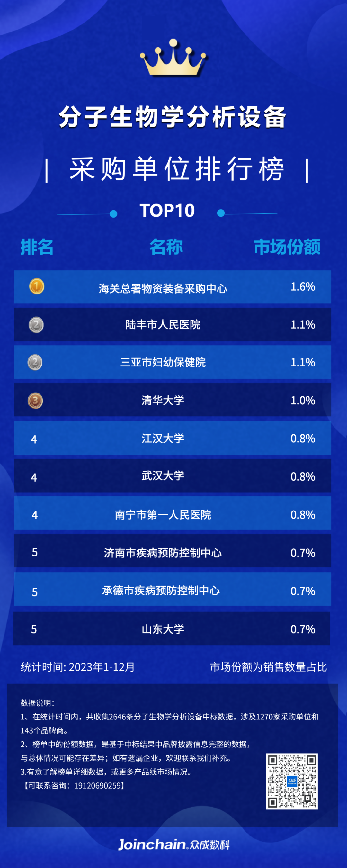Click the 市场份额 column header
This screenshot has width=347, height=868.
[287, 247]
